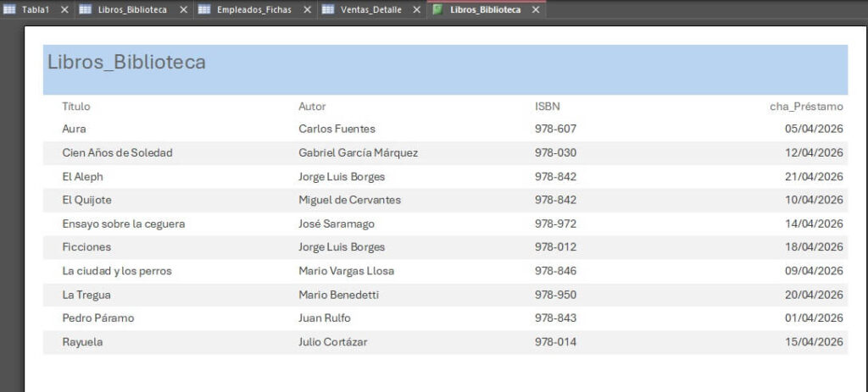Viewport: 868px width, 392px height.
Task: Click the Libros_Biblioteca report title
Action: pyautogui.click(x=127, y=62)
